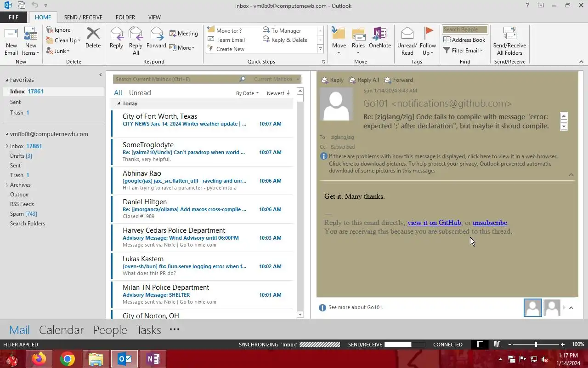
Task: Switch to Tasks view
Action: click(x=149, y=330)
